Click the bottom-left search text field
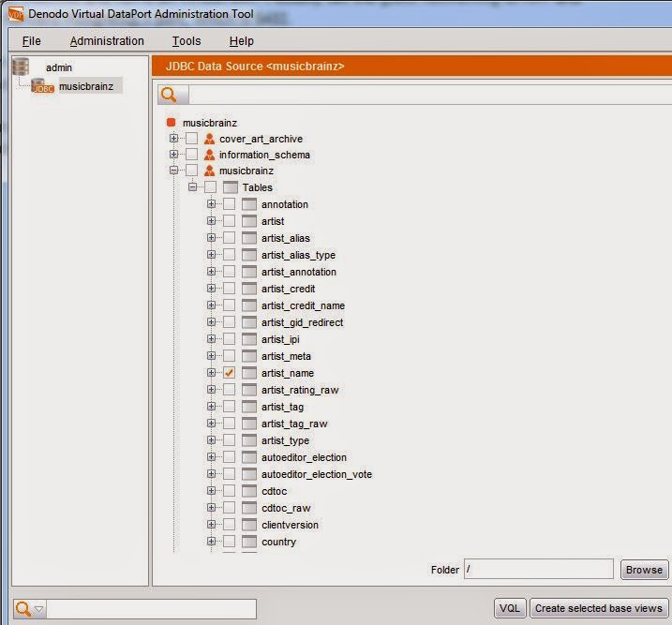The height and width of the screenshot is (625, 672). click(151, 609)
